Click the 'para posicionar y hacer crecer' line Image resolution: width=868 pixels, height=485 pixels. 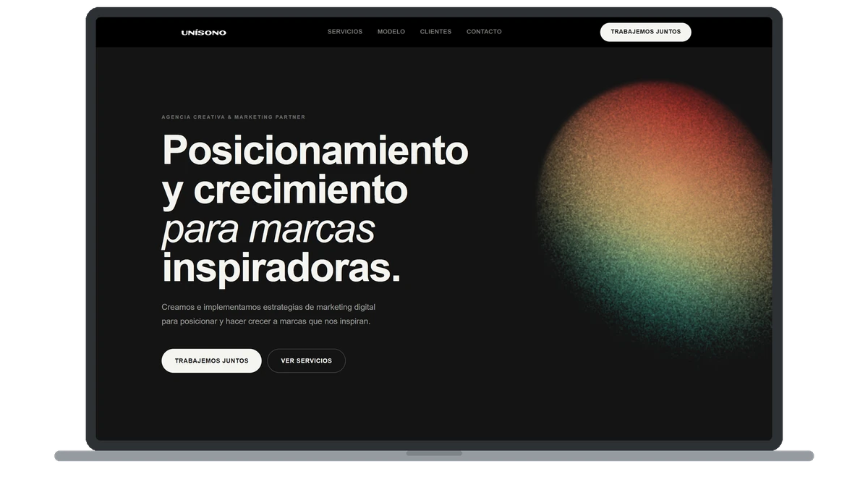tap(265, 321)
